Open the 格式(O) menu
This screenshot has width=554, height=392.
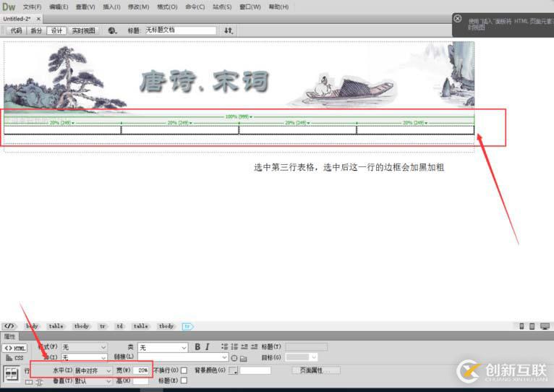(x=167, y=7)
